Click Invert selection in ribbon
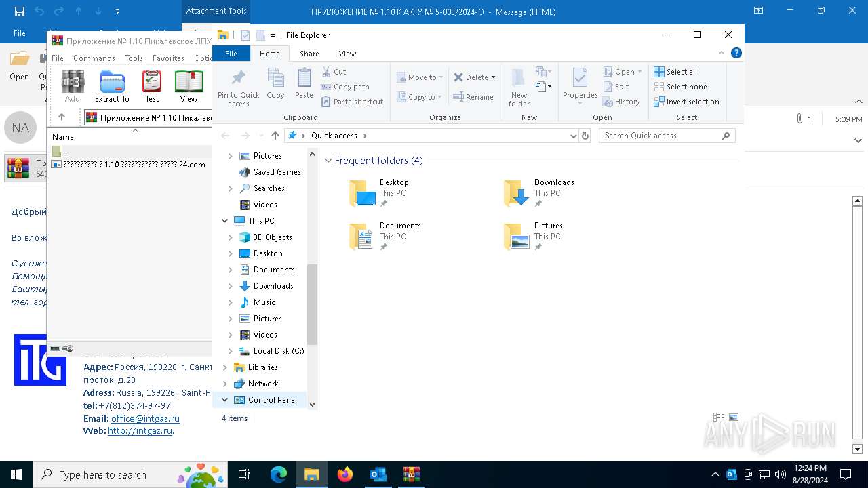Viewport: 868px width, 488px height. 686,102
